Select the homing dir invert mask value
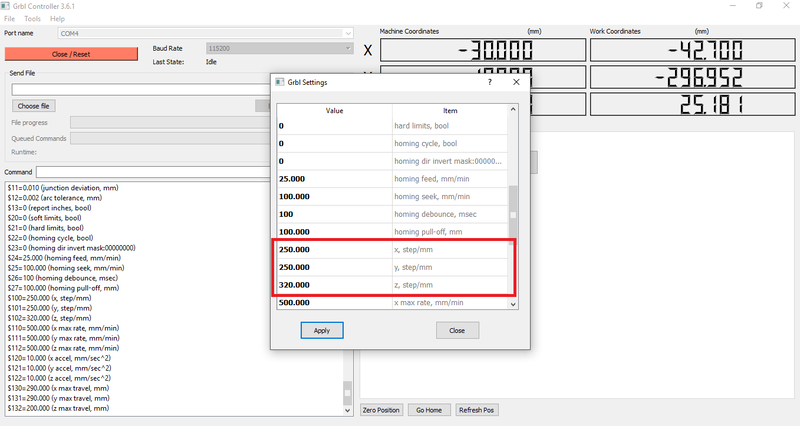This screenshot has width=800, height=426. click(x=335, y=161)
